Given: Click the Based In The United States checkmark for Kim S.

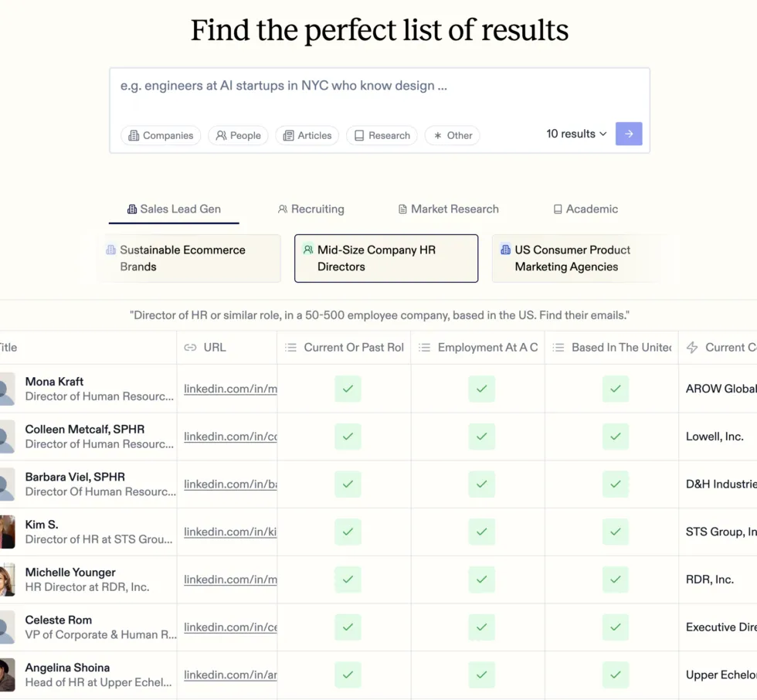Looking at the screenshot, I should click(616, 532).
